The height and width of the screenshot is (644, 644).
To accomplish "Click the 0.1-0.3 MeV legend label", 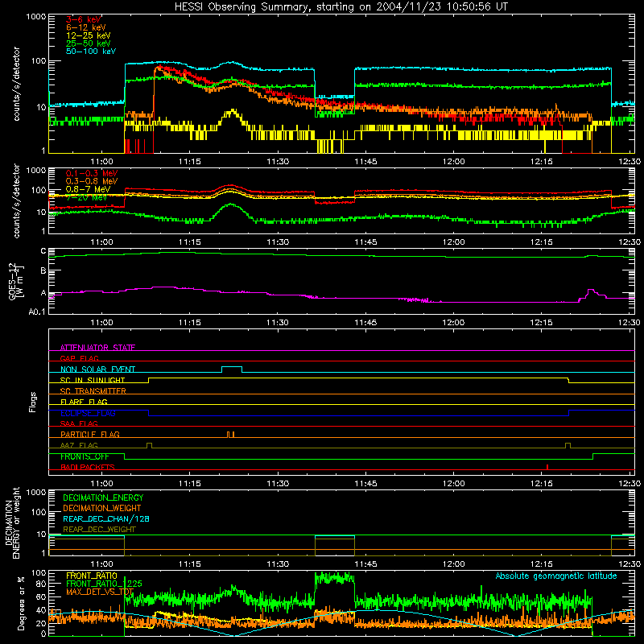I will click(92, 173).
